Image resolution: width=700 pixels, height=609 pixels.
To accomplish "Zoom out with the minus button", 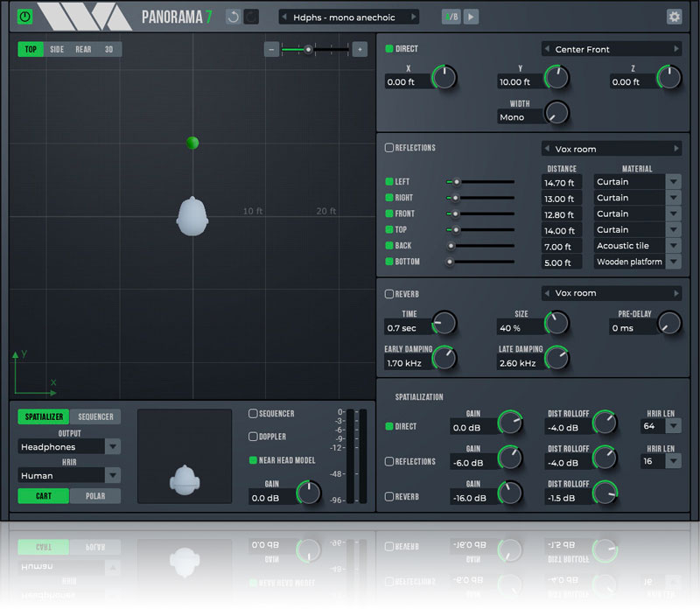I will pyautogui.click(x=271, y=49).
